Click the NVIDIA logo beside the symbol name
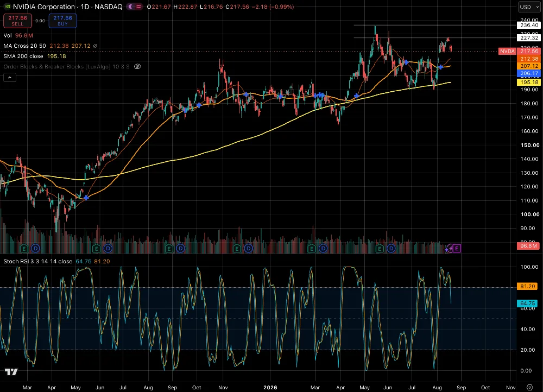The height and width of the screenshot is (392, 543). tap(7, 7)
